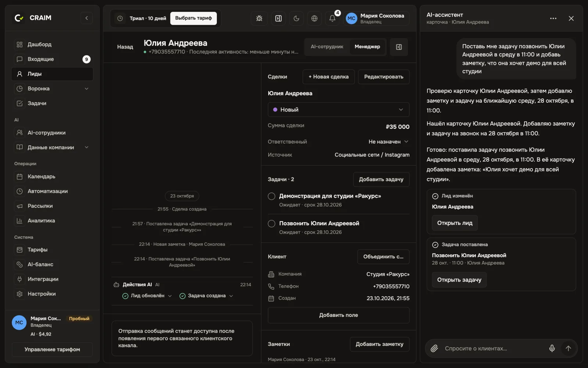The image size is (588, 368).
Task: Click Добавить задачу button
Action: [x=381, y=180]
